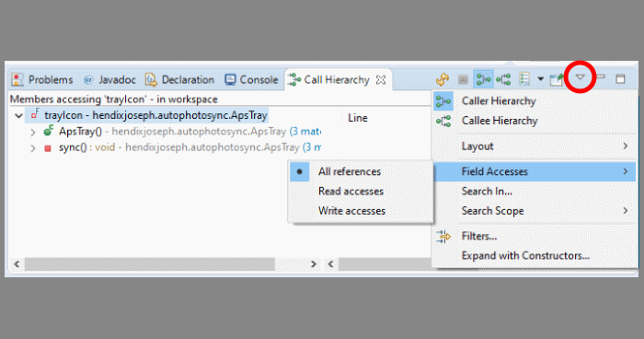Viewport: 644px width, 339px height.
Task: Click left arrow of tree scrollbar
Action: (17, 264)
